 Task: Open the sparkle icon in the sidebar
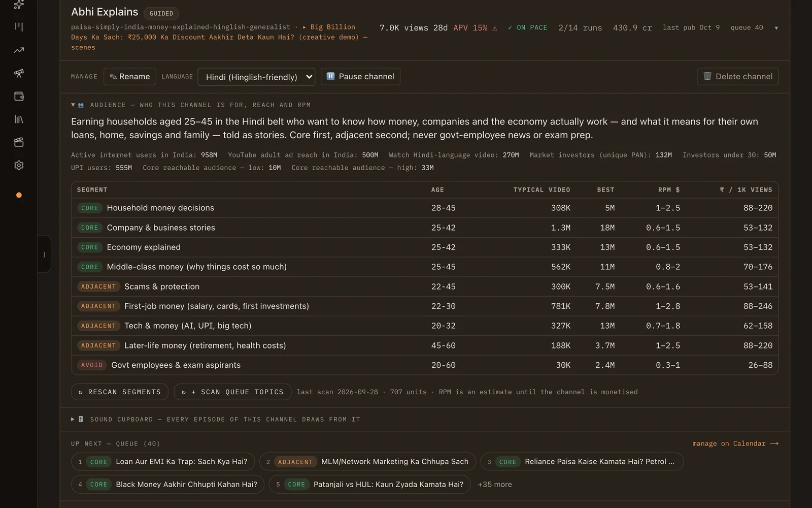(19, 4)
